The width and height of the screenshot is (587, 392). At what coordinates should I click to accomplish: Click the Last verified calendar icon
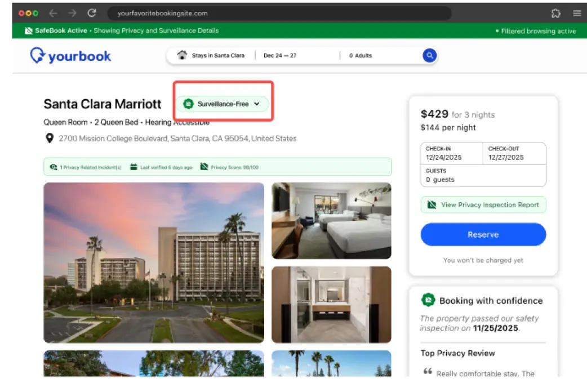tap(134, 167)
